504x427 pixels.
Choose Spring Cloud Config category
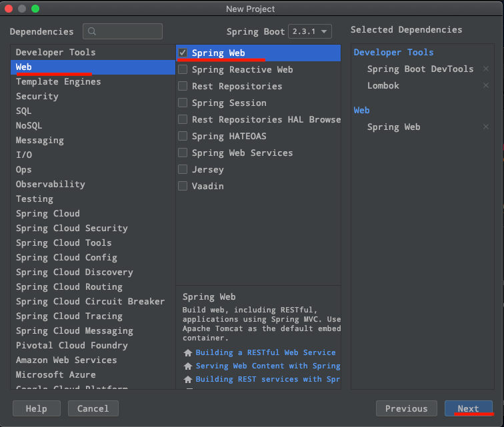pyautogui.click(x=93, y=258)
